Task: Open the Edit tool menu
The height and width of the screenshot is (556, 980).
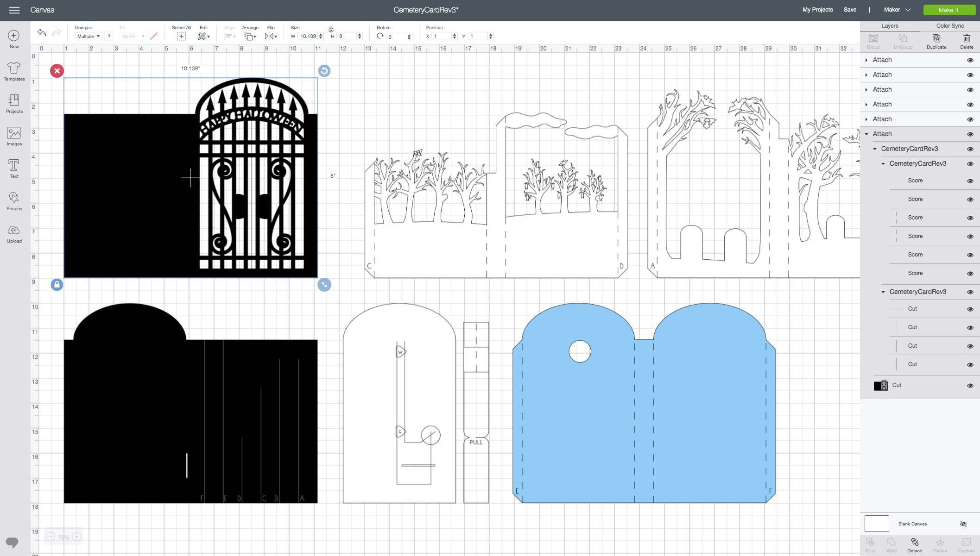Action: (203, 36)
